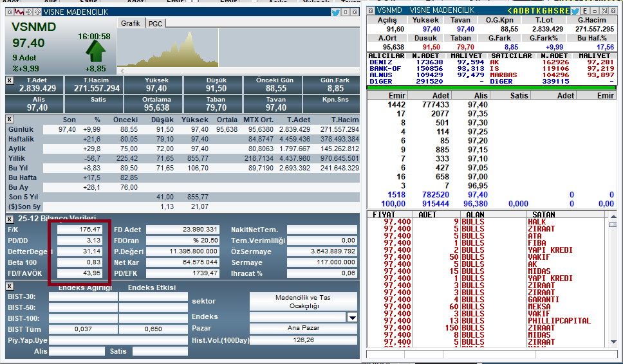Click the ALICILAR header in broker summary

(386, 55)
